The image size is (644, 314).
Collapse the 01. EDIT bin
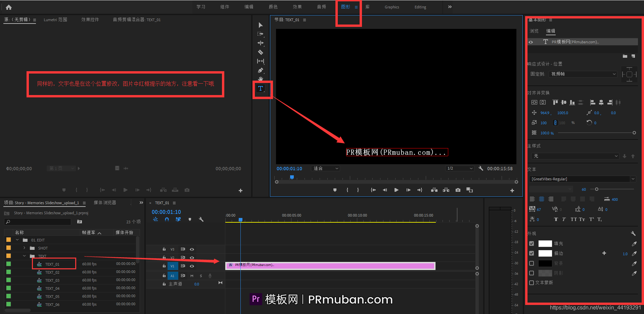point(17,240)
